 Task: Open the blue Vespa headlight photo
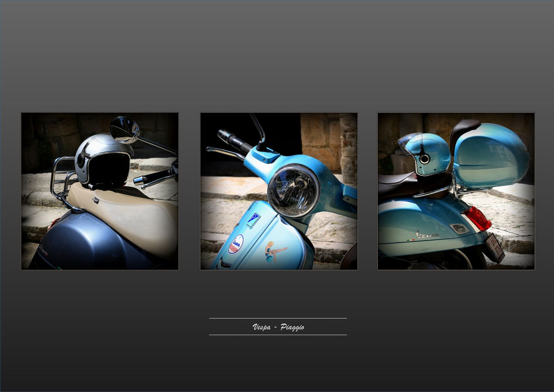click(x=279, y=191)
